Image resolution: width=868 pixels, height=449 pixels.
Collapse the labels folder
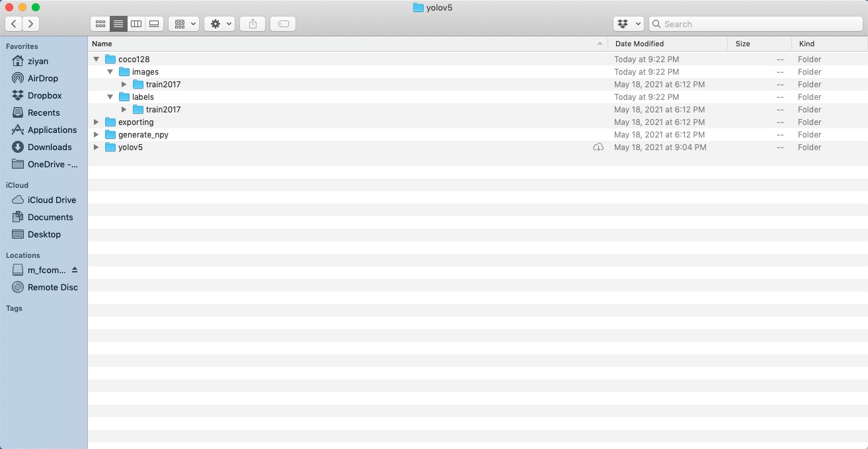(110, 97)
